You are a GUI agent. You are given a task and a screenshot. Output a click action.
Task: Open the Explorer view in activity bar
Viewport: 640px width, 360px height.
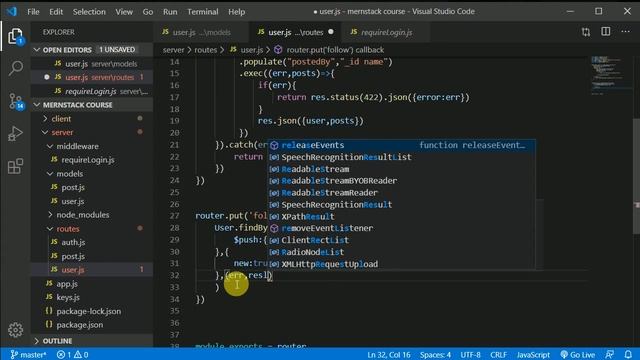(16, 37)
